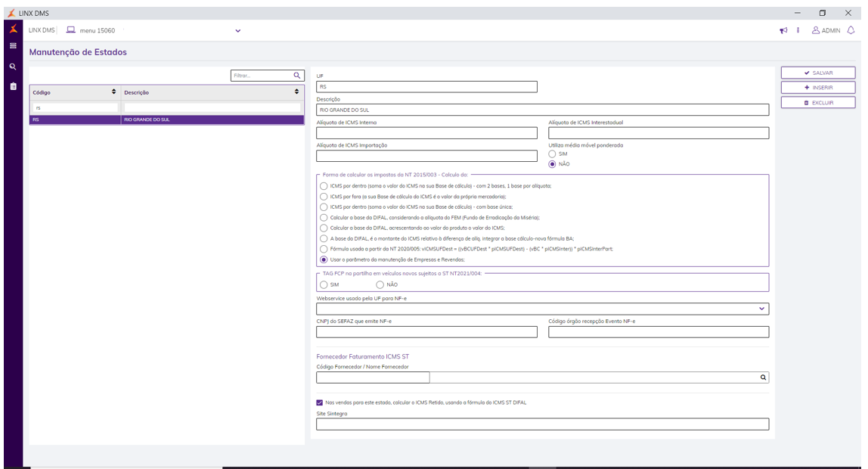Click the ADMIN user profile icon
Image resolution: width=868 pixels, height=469 pixels.
[x=816, y=30]
